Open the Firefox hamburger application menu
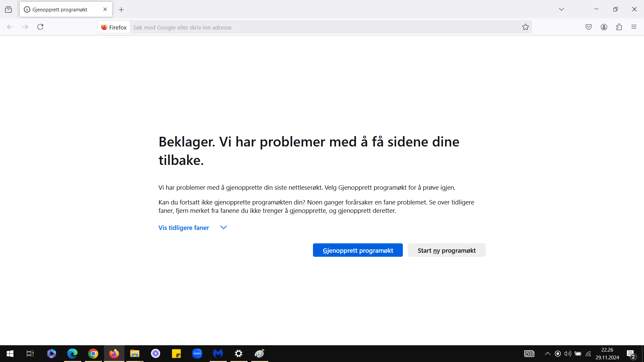The image size is (644, 362). 634,27
